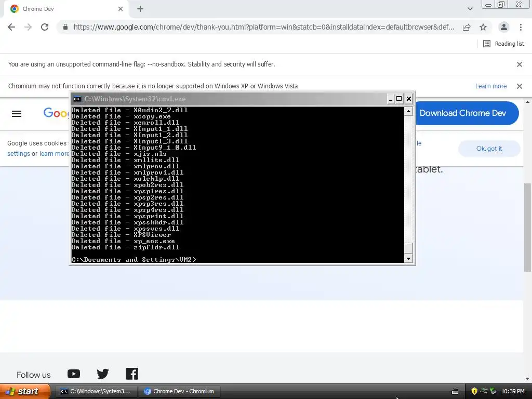The image size is (532, 399).
Task: Dismiss the no-sandbox warning bar
Action: coord(520,64)
